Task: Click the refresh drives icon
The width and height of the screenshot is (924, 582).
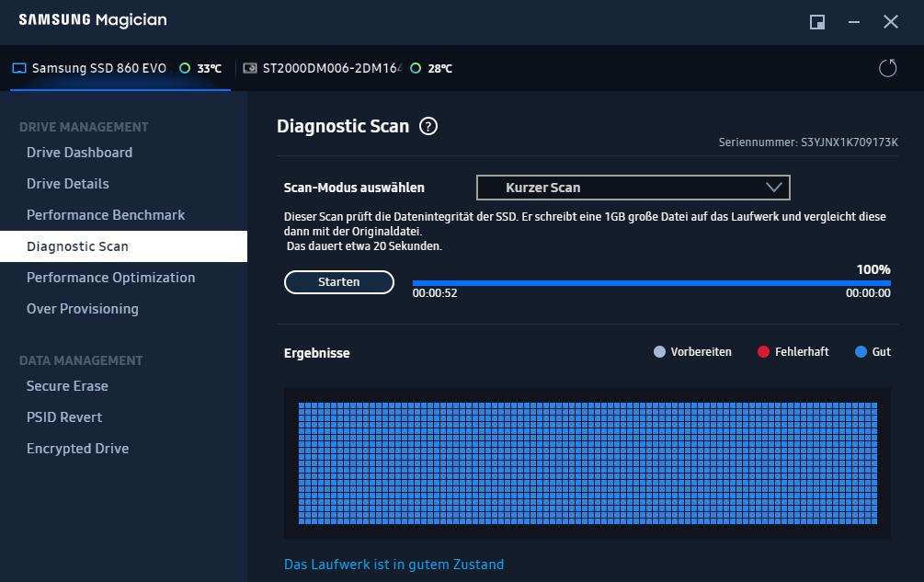Action: pyautogui.click(x=887, y=68)
